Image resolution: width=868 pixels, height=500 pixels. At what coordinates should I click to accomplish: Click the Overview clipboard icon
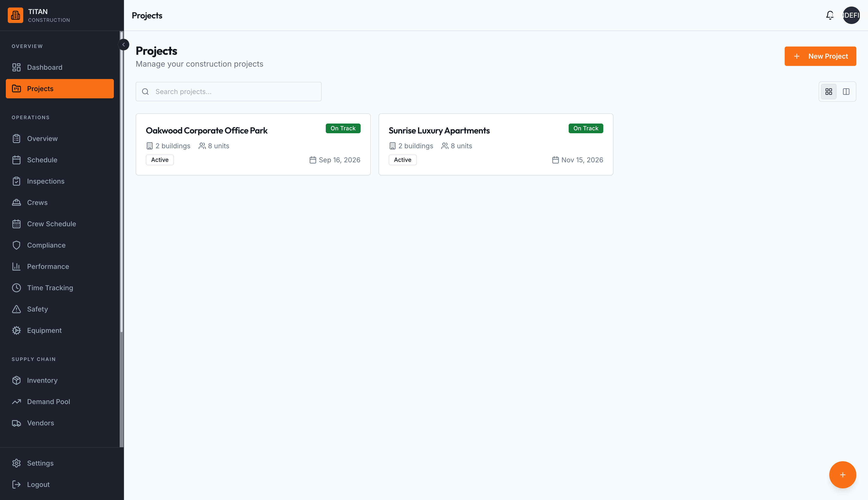(x=16, y=138)
